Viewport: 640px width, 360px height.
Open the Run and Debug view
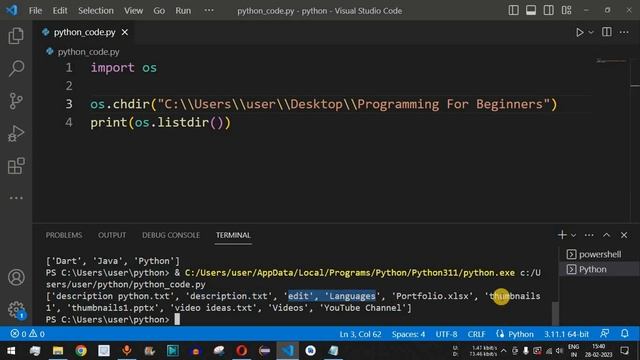[x=16, y=133]
